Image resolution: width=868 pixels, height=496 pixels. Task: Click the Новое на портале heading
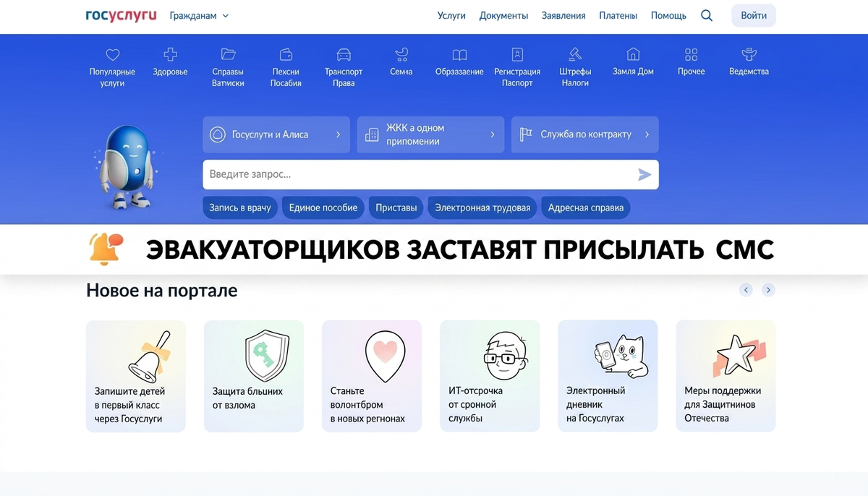tap(161, 290)
